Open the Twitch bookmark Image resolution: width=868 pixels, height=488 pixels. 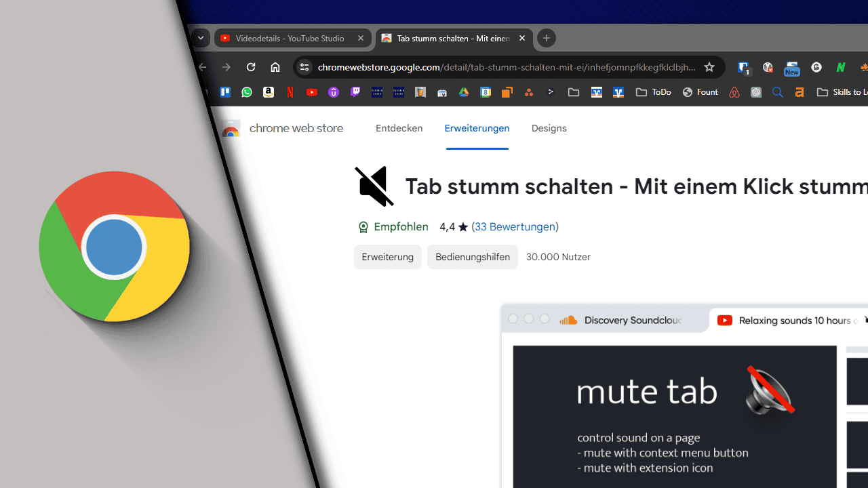click(355, 92)
